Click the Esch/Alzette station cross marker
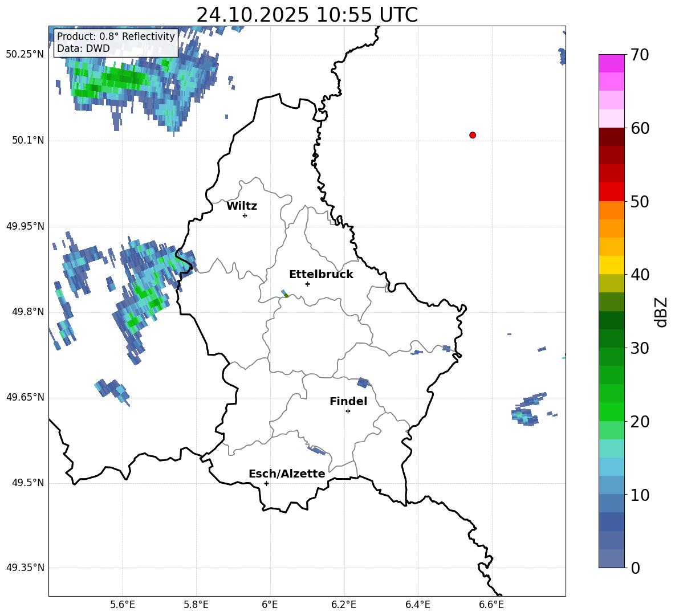The width and height of the screenshot is (675, 616). point(266,483)
